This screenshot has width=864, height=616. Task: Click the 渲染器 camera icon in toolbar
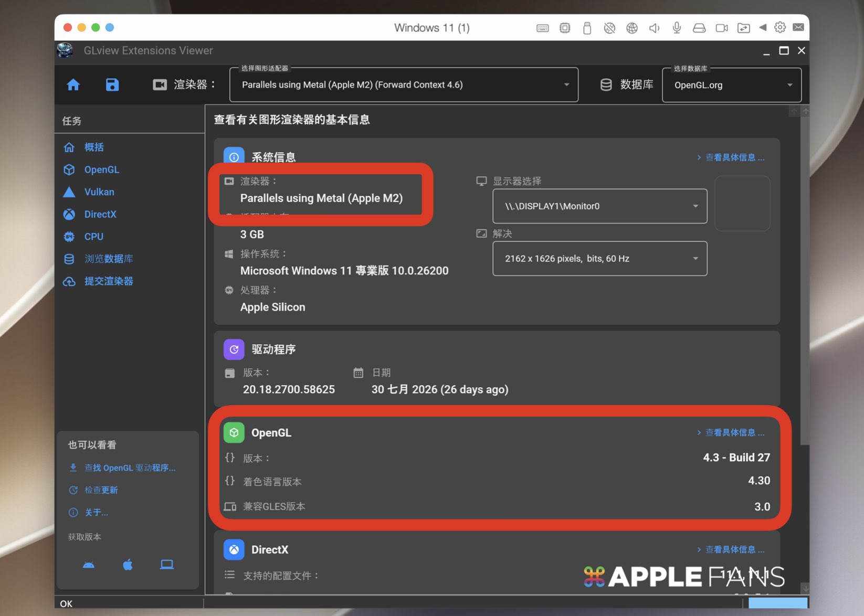pyautogui.click(x=160, y=84)
